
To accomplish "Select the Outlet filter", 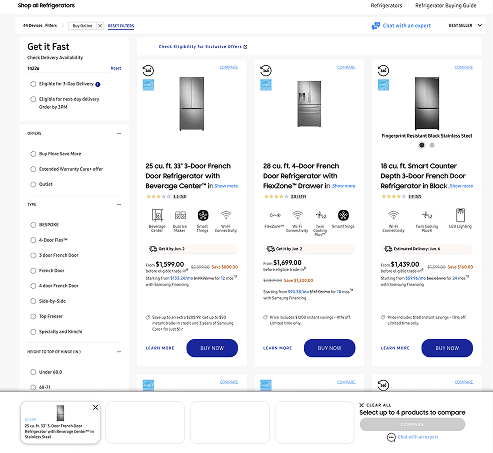I will pyautogui.click(x=33, y=184).
